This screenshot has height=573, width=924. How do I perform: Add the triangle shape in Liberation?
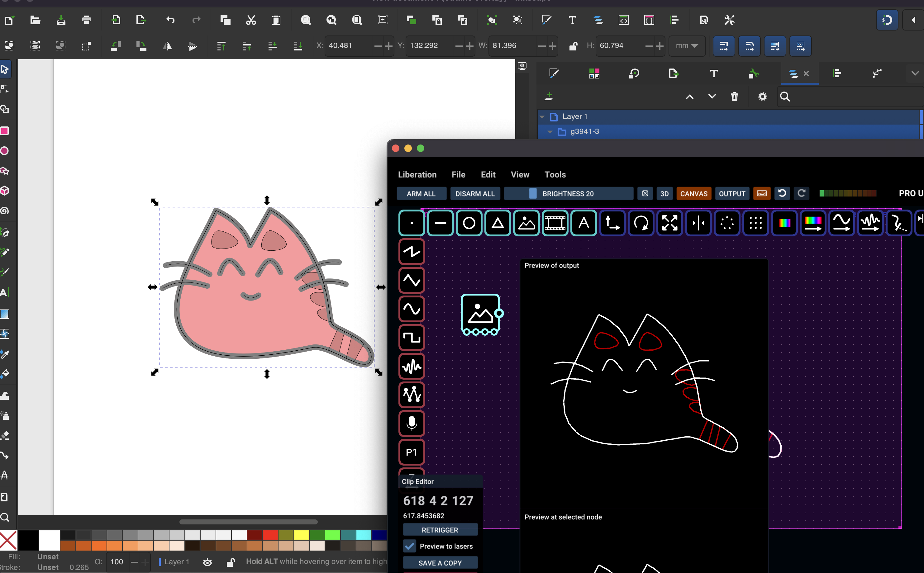point(498,223)
